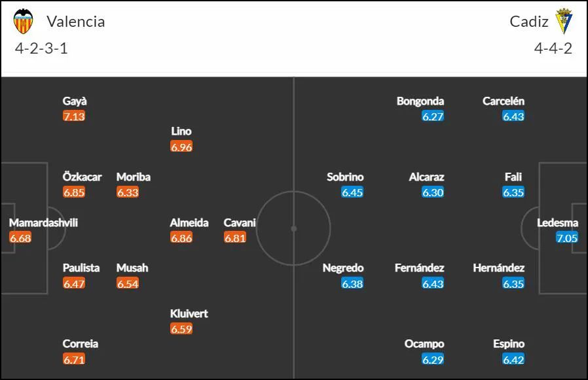Viewport: 588px width, 380px height.
Task: Click player name Lino
Action: pos(181,131)
